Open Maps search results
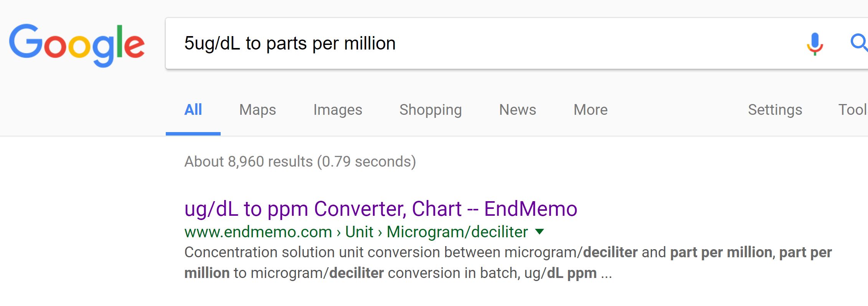868x306 pixels. (257, 110)
